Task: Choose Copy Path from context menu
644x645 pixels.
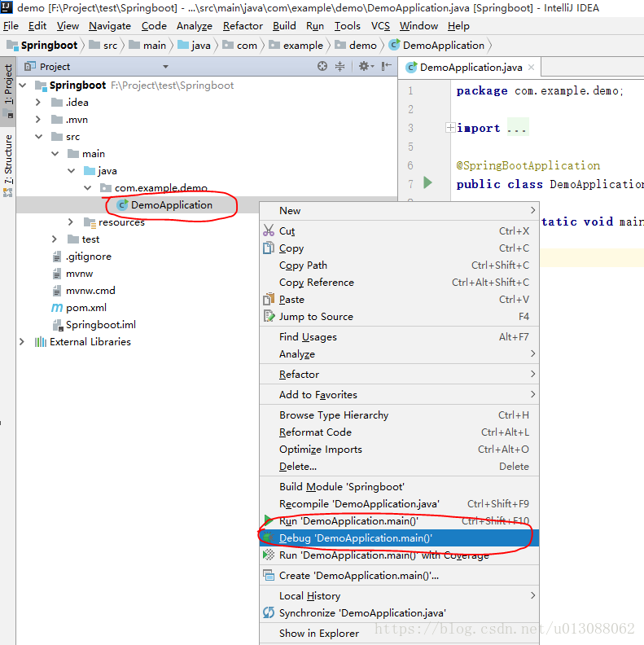Action: pyautogui.click(x=399, y=265)
